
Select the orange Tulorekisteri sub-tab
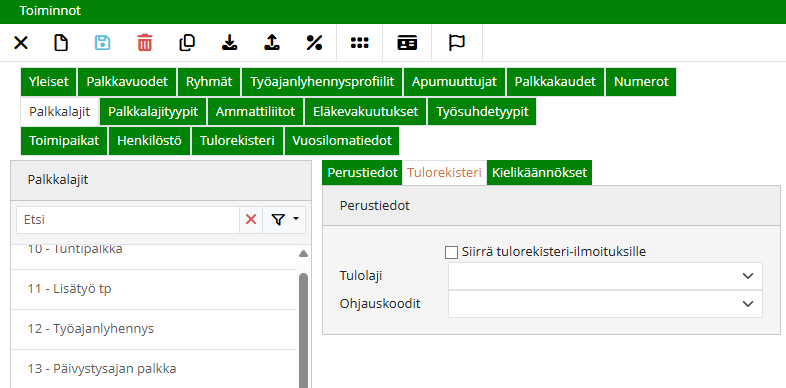tap(444, 172)
